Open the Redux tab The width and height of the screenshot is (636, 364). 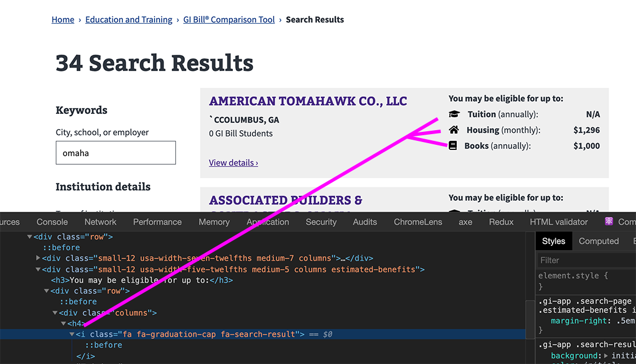click(501, 221)
